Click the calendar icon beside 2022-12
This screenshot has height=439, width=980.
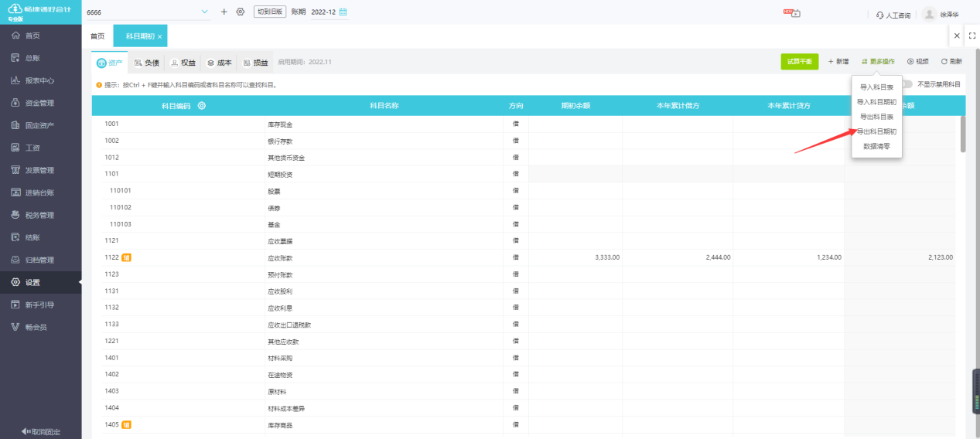[x=343, y=12]
